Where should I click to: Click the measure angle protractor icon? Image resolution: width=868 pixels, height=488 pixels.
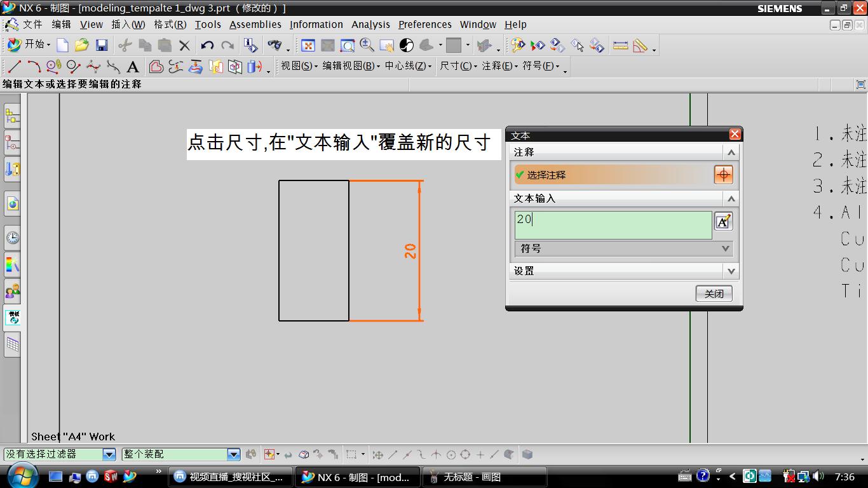(640, 45)
